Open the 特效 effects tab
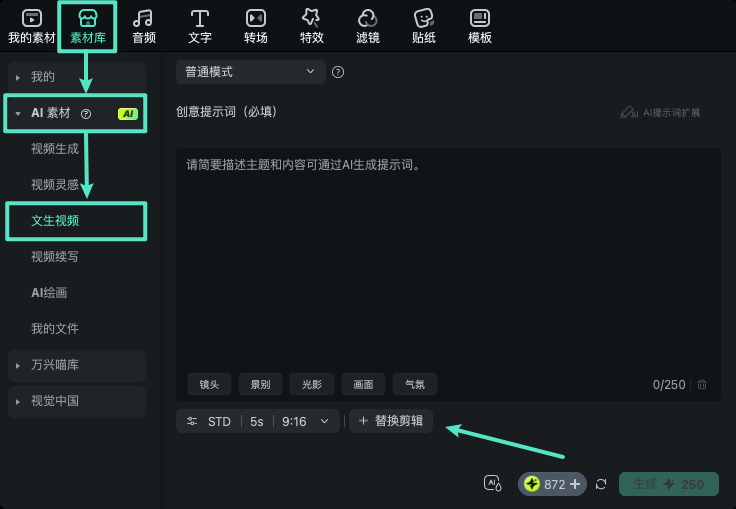The height and width of the screenshot is (509, 736). pyautogui.click(x=312, y=27)
